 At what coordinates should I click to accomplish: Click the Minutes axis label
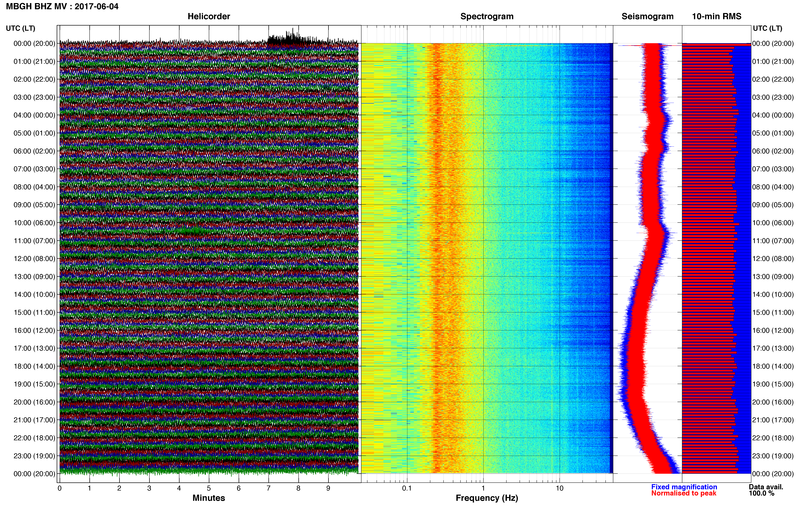click(x=209, y=498)
